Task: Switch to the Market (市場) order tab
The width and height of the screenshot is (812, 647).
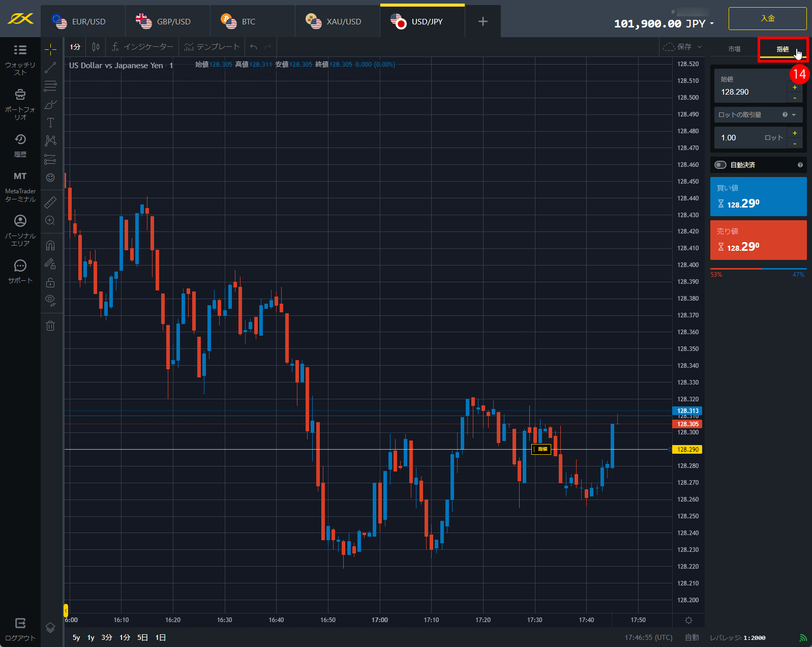Action: pyautogui.click(x=734, y=49)
